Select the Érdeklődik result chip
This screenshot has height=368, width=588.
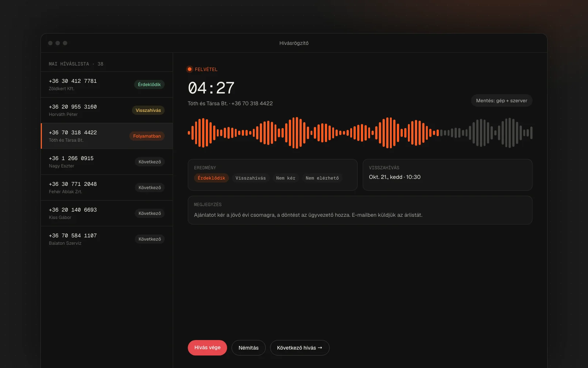click(211, 178)
